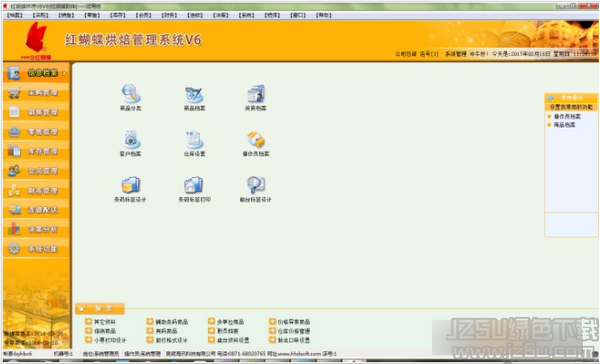
Task: Open the 条码标签打印 icon
Action: [194, 185]
